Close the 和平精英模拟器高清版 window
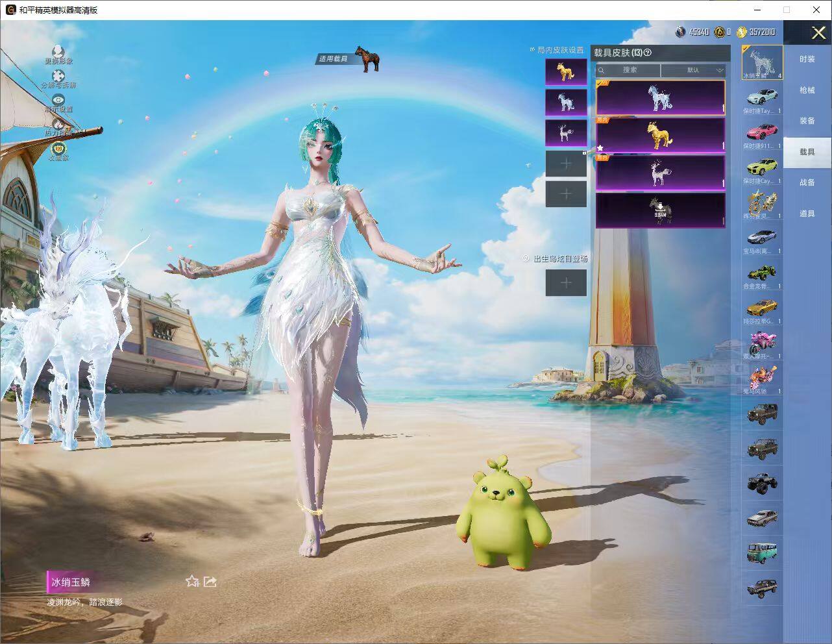This screenshot has height=644, width=832. [x=816, y=10]
